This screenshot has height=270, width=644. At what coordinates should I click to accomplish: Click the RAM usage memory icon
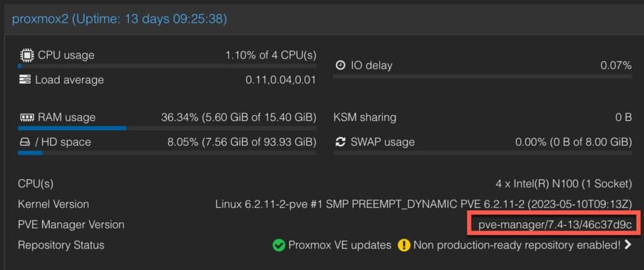coord(26,118)
